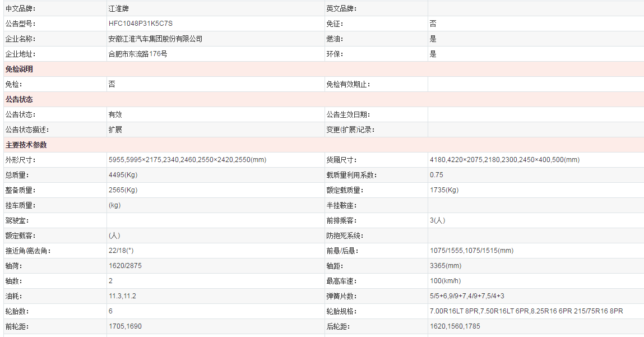The image size is (644, 337).
Task: Select wheelbase value 3365(mm)
Action: [446, 266]
